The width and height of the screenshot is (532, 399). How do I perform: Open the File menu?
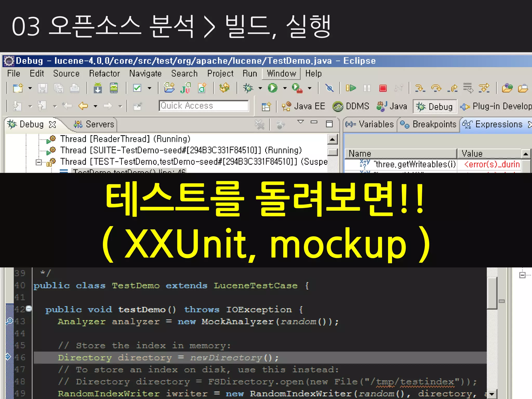[14, 74]
